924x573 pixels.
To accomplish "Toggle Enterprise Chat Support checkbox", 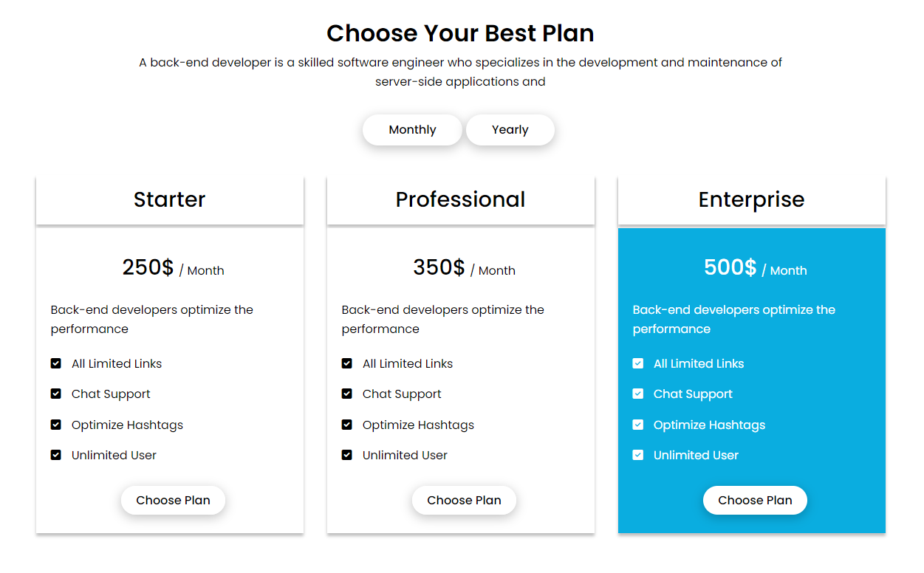I will pos(638,394).
